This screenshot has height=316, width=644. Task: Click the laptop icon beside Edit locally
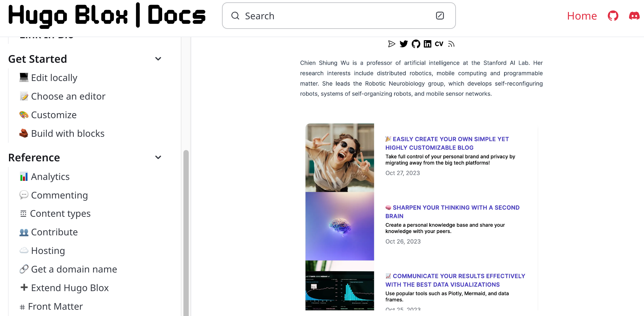coord(24,77)
